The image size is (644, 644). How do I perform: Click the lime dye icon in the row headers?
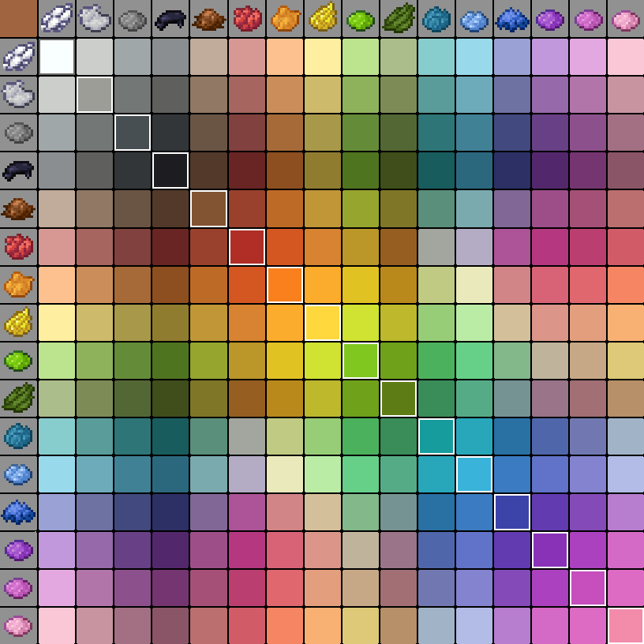coord(18,361)
